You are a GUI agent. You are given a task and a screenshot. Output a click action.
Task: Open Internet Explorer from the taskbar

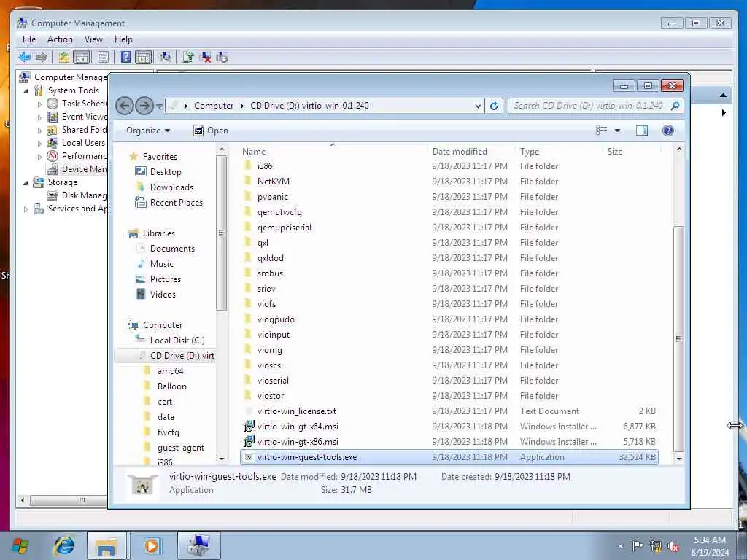[64, 545]
